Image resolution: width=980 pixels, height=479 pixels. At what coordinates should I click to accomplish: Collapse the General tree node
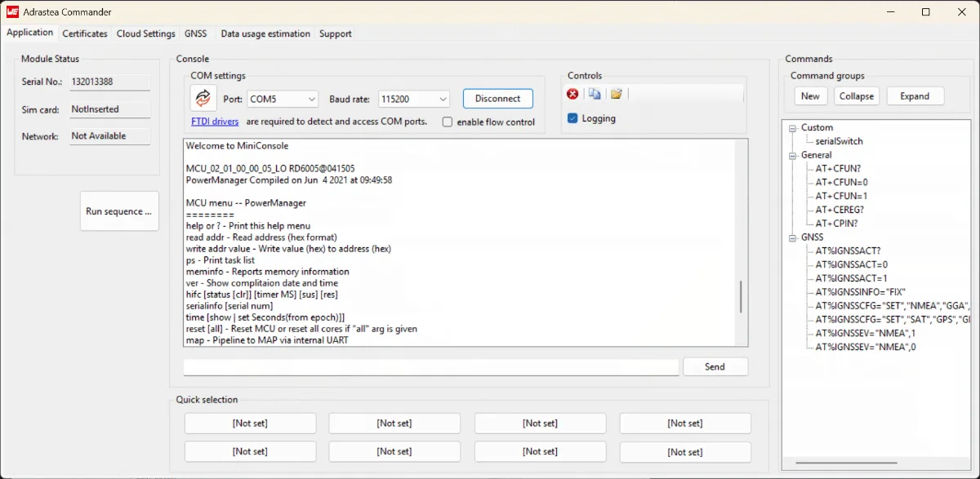point(791,155)
